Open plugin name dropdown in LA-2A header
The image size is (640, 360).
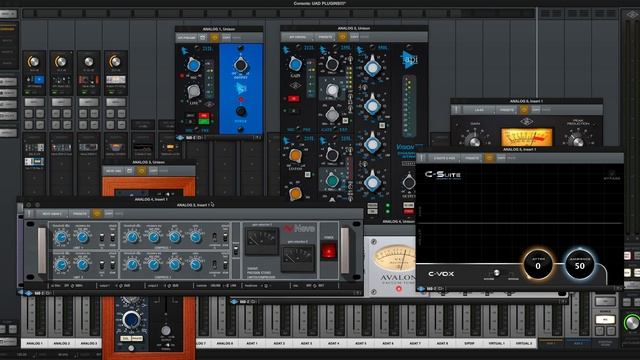pyautogui.click(x=479, y=110)
